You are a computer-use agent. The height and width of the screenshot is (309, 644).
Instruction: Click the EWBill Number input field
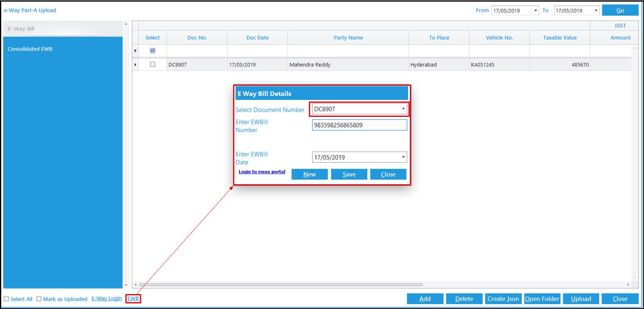[x=360, y=125]
